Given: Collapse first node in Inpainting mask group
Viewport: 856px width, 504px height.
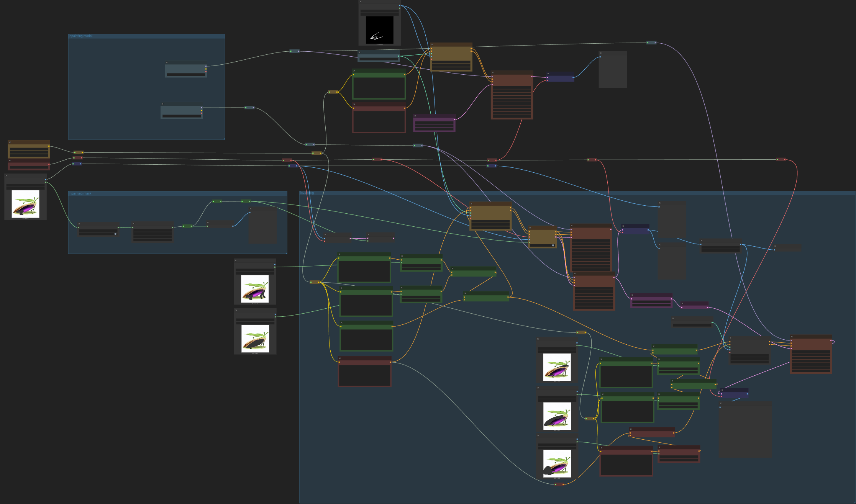Looking at the screenshot, I should (x=79, y=224).
